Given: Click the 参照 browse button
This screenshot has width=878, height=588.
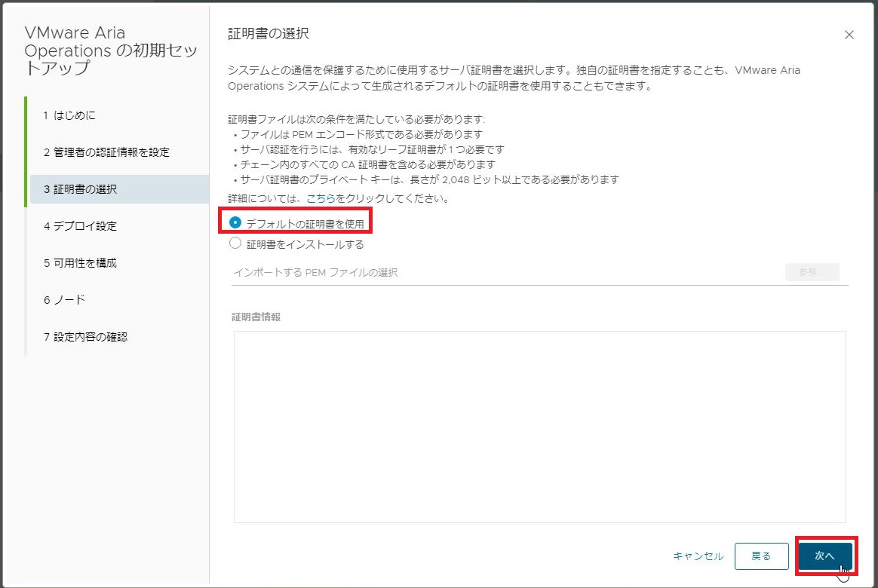Looking at the screenshot, I should (812, 272).
